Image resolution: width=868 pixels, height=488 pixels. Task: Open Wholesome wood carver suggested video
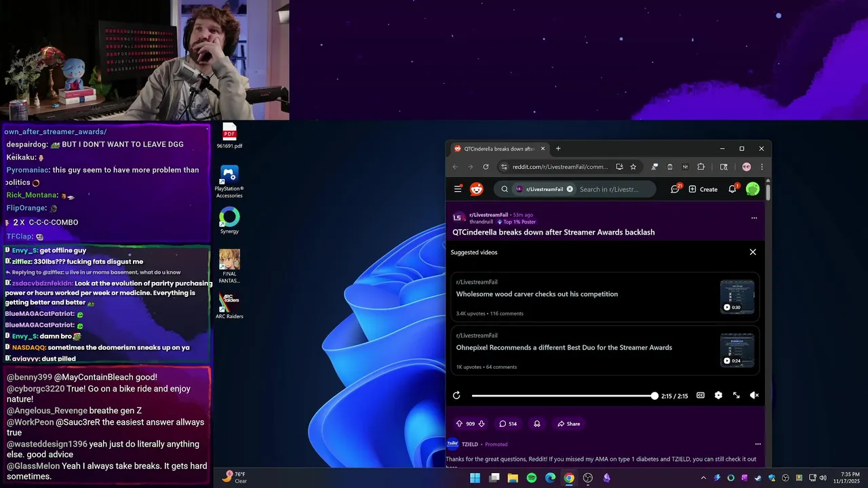pyautogui.click(x=604, y=298)
